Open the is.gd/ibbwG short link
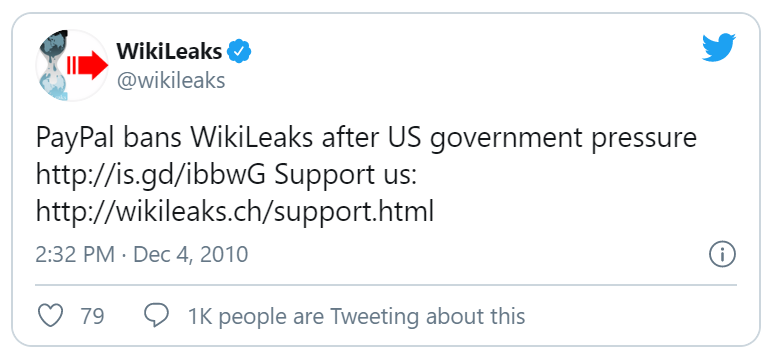The image size is (781, 362). pyautogui.click(x=150, y=176)
